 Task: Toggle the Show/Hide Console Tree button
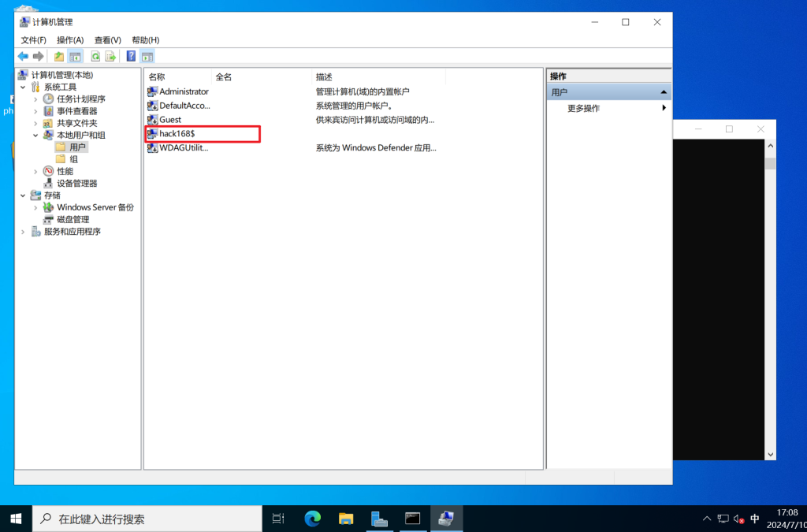pos(76,56)
